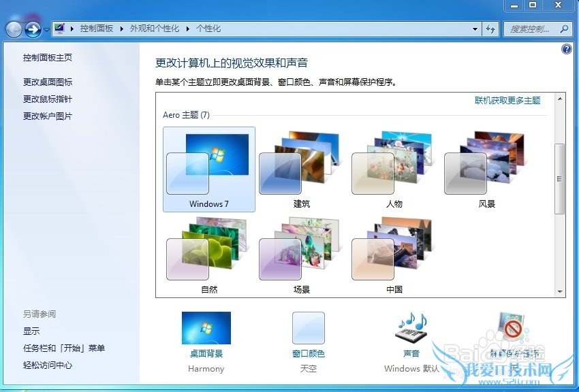Open 轻松访问中心 link
The height and width of the screenshot is (392, 579).
[x=48, y=365]
